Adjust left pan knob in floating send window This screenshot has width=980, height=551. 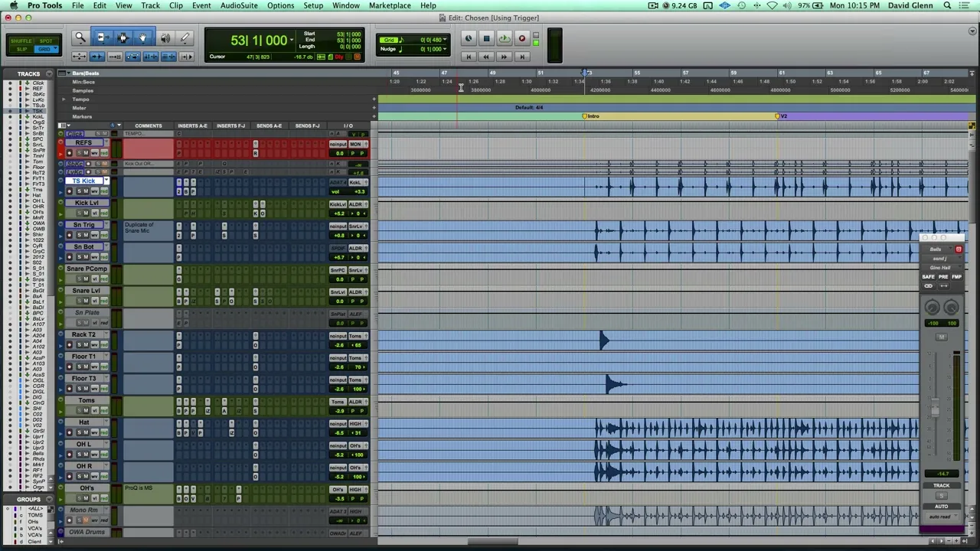pyautogui.click(x=932, y=308)
